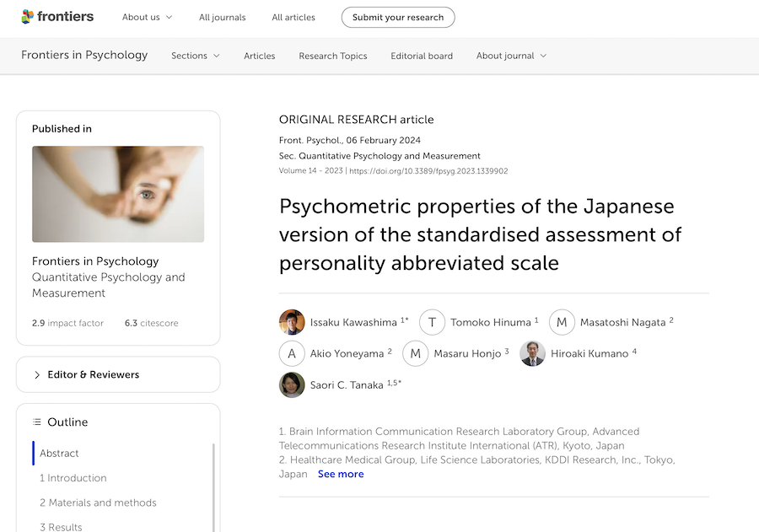
Task: Click Masatoshi Nagata's 'M' avatar icon
Action: (562, 322)
